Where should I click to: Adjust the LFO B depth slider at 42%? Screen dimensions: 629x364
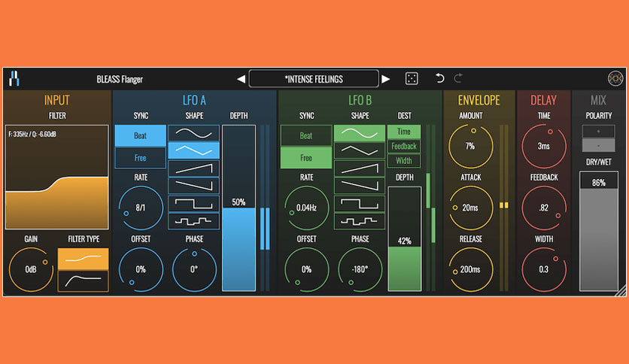pyautogui.click(x=404, y=239)
